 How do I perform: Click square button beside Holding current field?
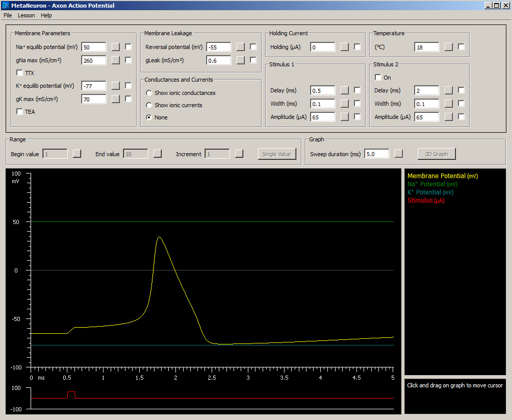pyautogui.click(x=345, y=47)
